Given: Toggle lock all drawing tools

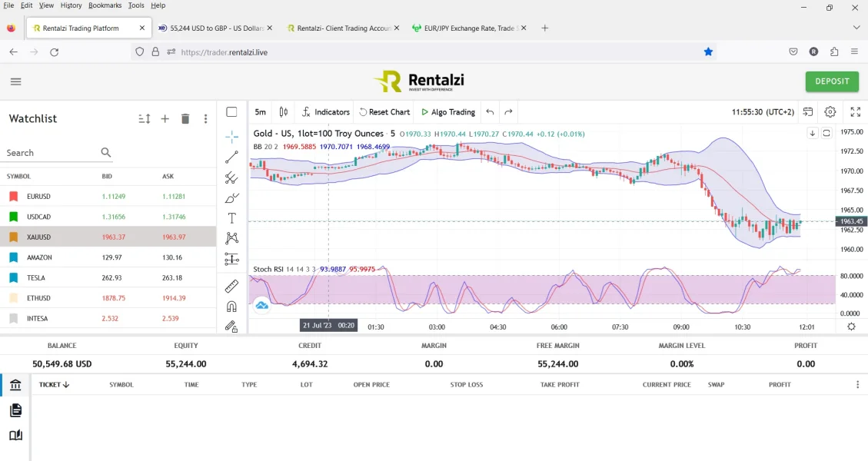Looking at the screenshot, I should tap(231, 326).
